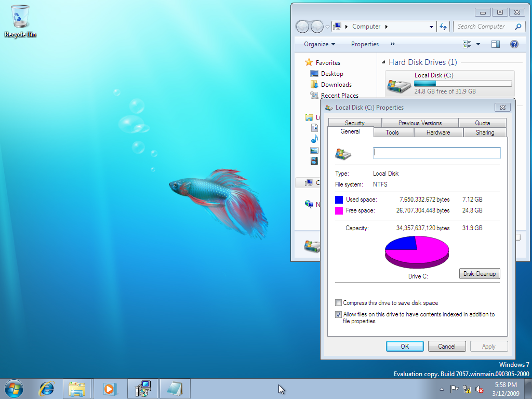532x399 pixels.
Task: Click the magenta Free space swatch
Action: (339, 211)
